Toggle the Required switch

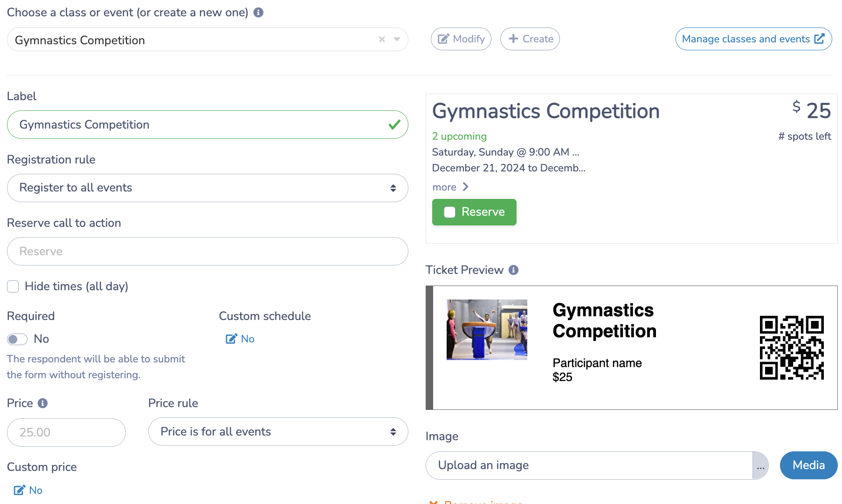coord(17,339)
